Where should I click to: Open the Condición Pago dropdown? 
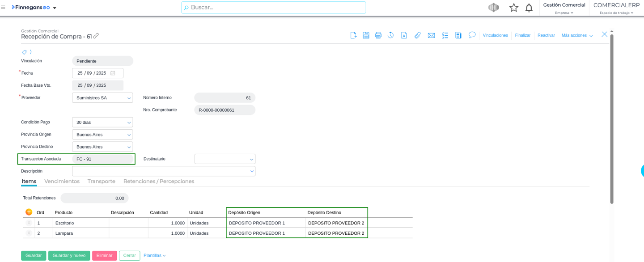click(129, 123)
